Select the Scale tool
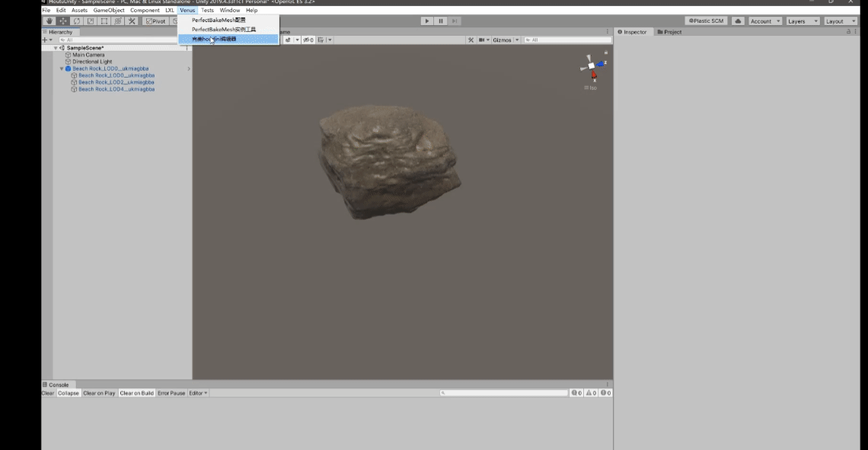Viewport: 868px width, 450px height. point(91,21)
